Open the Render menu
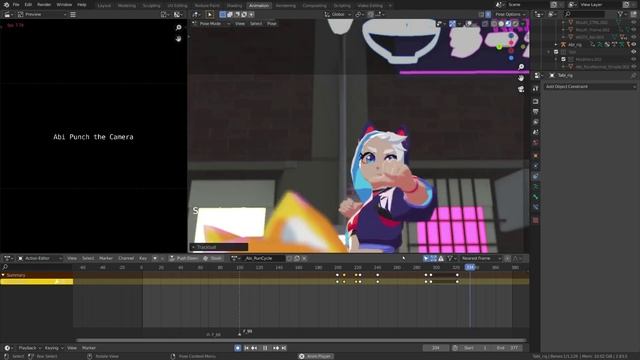 tap(44, 5)
